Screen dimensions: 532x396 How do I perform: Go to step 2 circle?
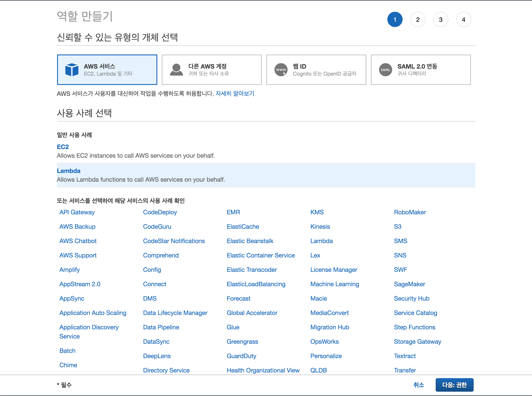[x=418, y=20]
